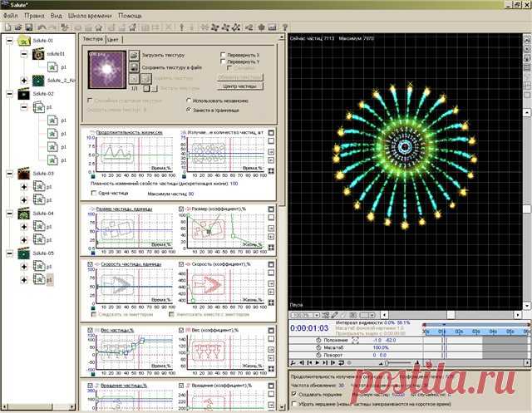Screen dimensions: 532x413
Task: Click left-arrow icon beside the speed graph
Action: click(271, 292)
